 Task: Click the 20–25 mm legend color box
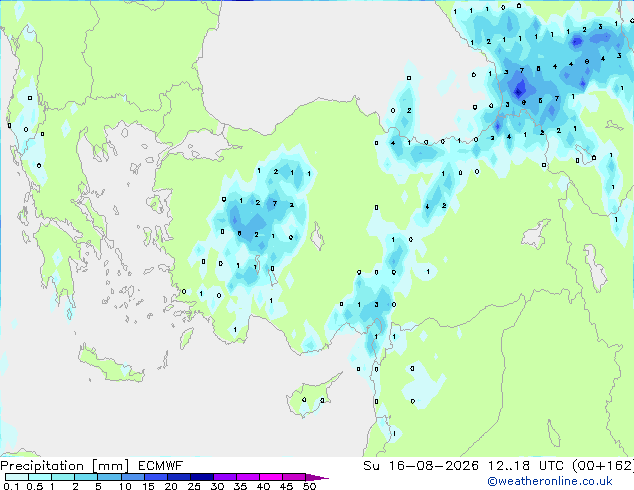click(178, 477)
